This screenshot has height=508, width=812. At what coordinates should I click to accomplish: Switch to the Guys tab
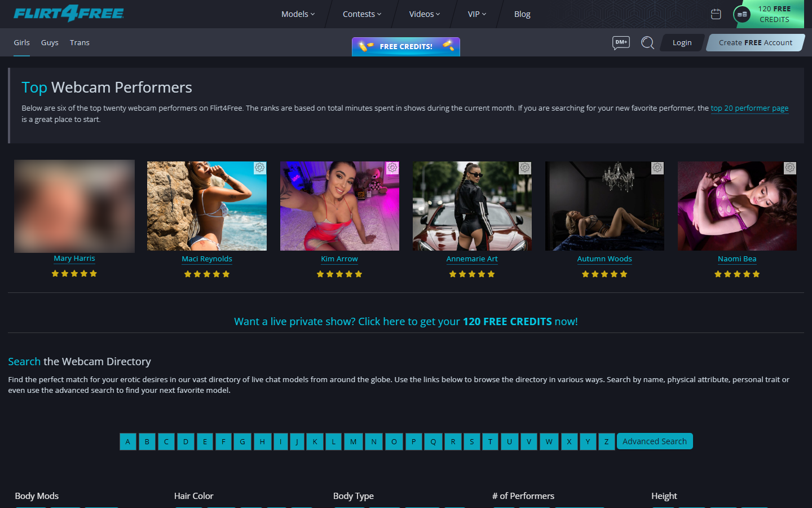tap(50, 42)
